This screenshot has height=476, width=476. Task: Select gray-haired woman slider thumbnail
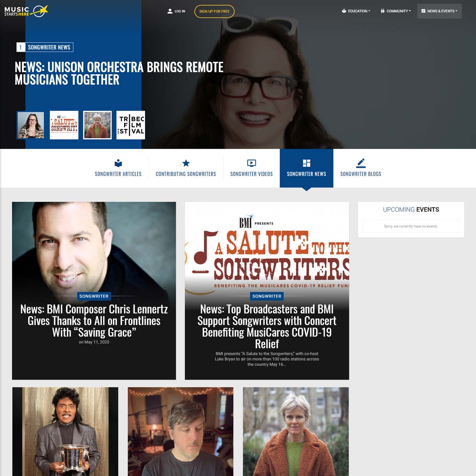click(x=97, y=125)
